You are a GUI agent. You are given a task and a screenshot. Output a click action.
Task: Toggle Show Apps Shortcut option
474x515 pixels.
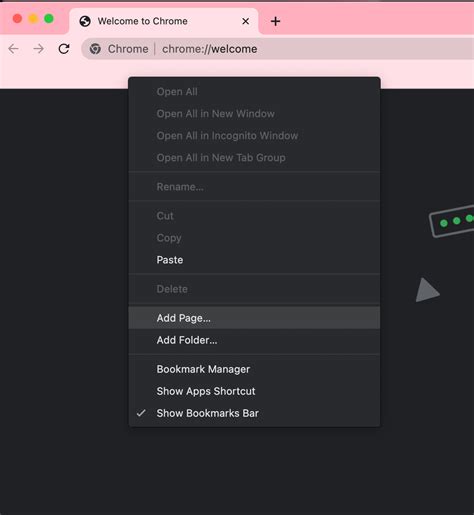254,391
